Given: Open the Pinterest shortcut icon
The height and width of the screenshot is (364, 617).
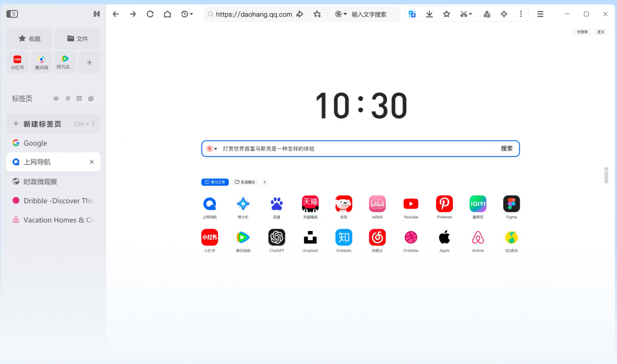Looking at the screenshot, I should (x=444, y=204).
